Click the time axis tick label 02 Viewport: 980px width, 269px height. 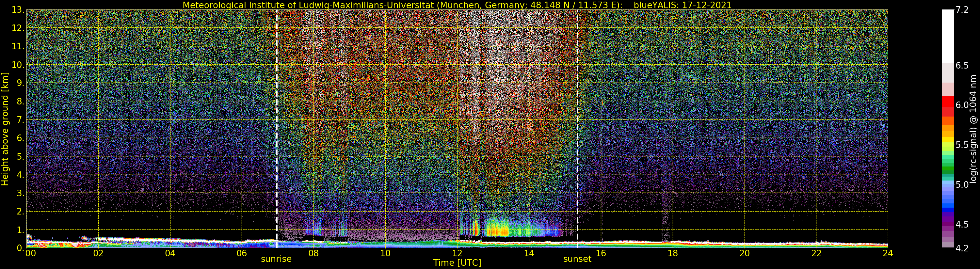(98, 253)
